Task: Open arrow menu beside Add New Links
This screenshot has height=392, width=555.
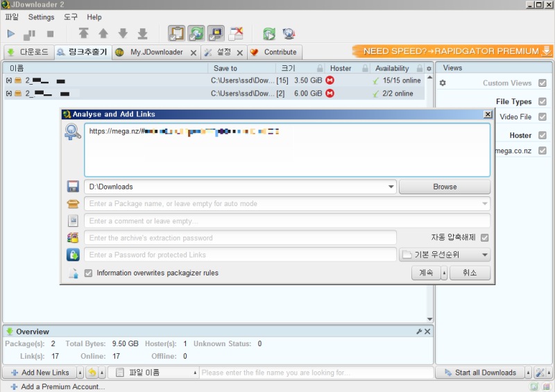Action: (80, 373)
